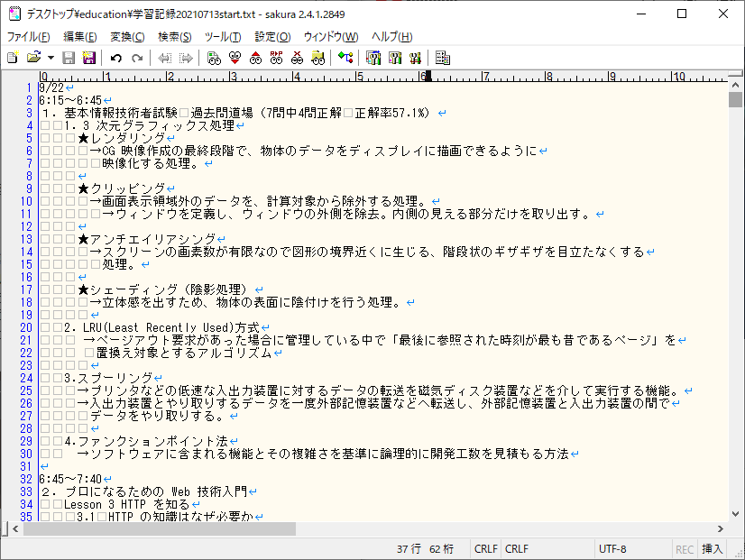
Task: Toggle macro recording via REC indicator
Action: tap(684, 548)
